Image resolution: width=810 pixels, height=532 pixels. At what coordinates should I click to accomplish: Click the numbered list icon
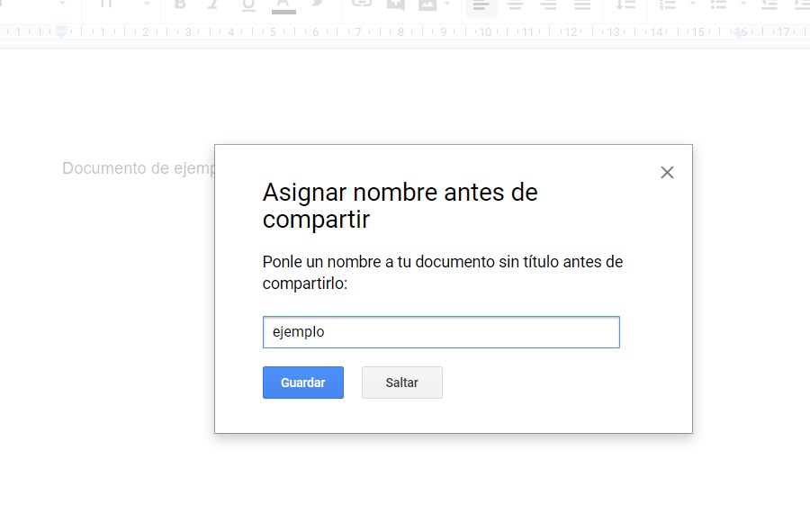[668, 5]
